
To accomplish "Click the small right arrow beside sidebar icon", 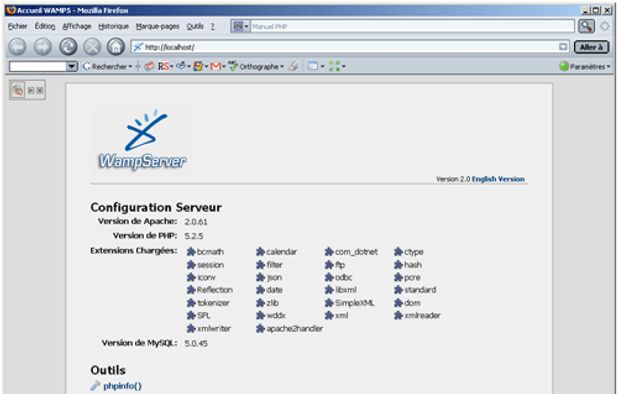I will click(x=31, y=90).
